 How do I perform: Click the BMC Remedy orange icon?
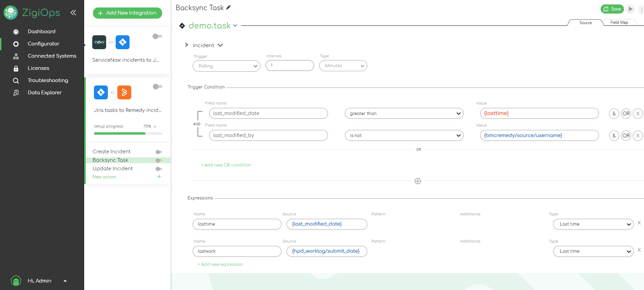click(x=124, y=92)
